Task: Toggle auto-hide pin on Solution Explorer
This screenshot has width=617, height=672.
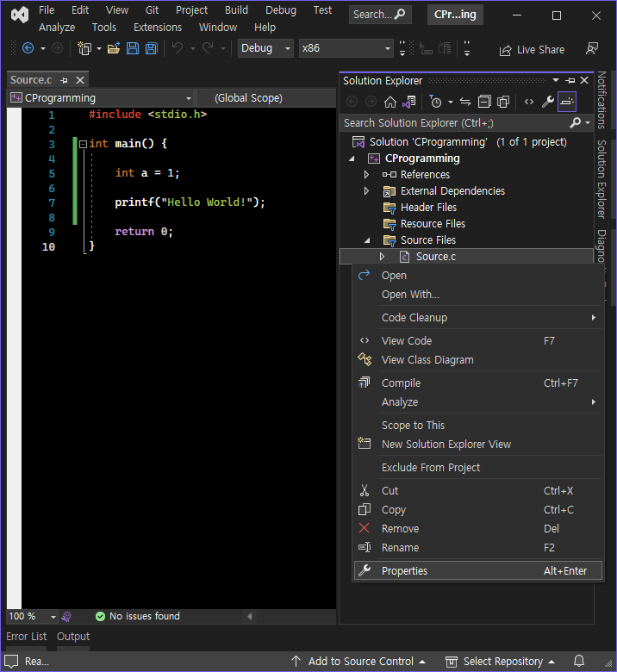Action: [570, 80]
